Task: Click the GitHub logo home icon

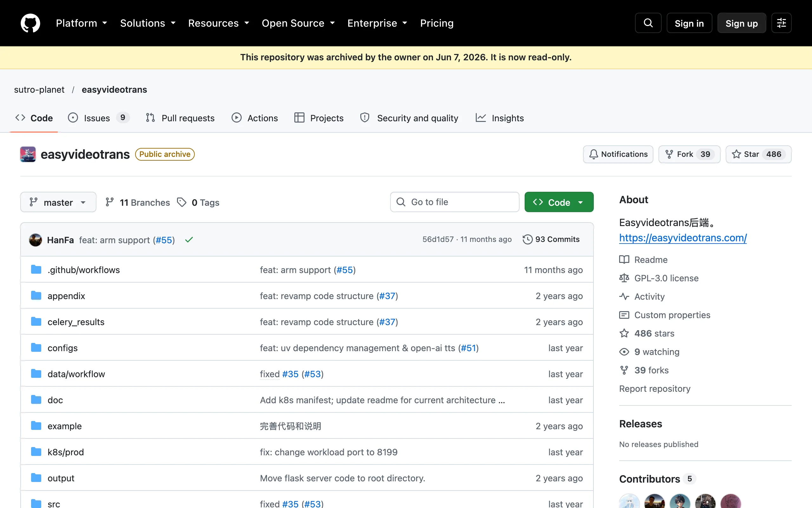Action: click(30, 23)
